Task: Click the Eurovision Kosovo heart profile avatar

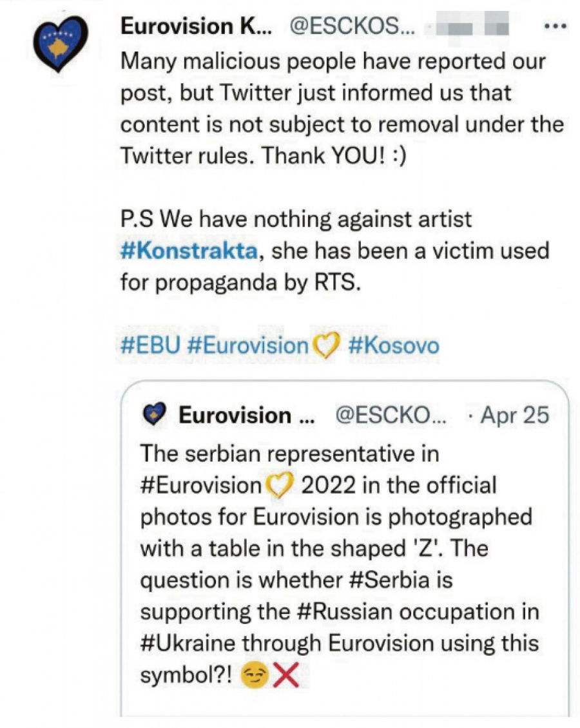Action: 61,44
